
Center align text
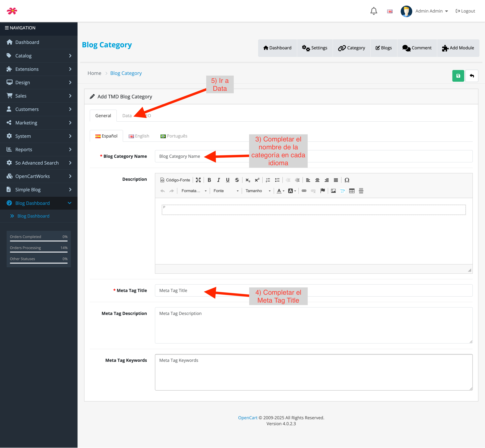click(x=317, y=180)
